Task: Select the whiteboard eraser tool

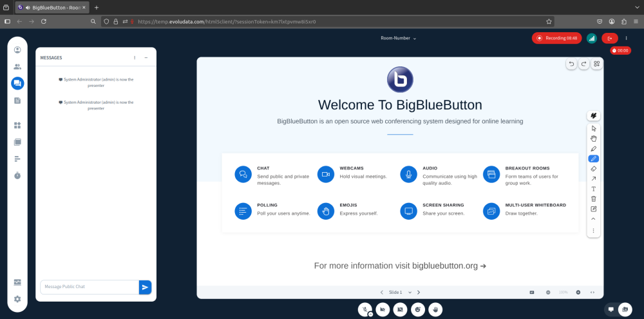Action: pos(594,169)
